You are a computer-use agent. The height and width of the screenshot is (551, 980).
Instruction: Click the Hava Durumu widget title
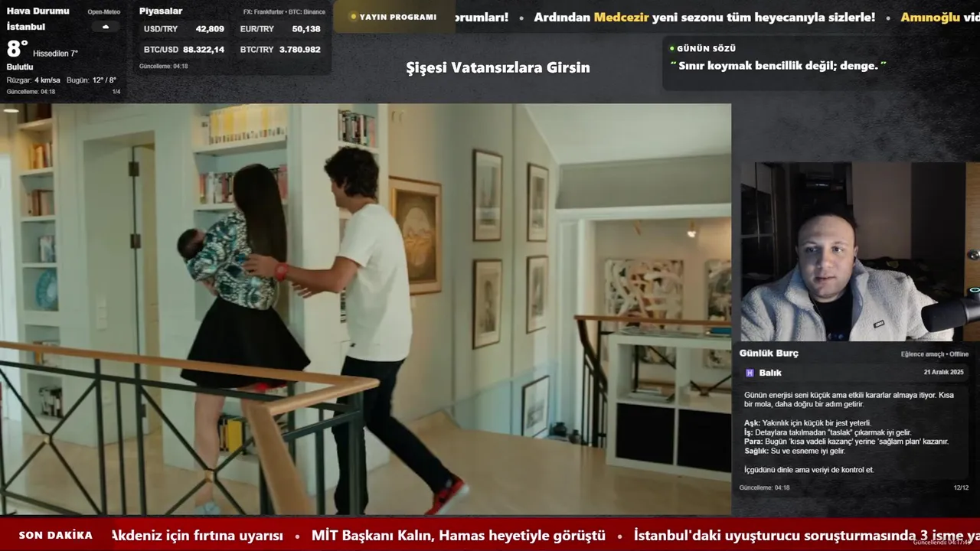[38, 11]
